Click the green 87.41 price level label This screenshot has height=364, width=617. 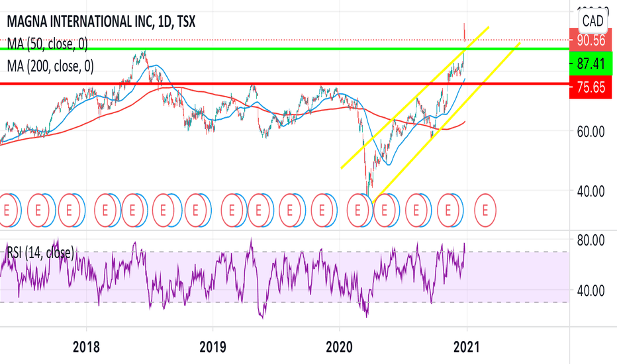591,64
